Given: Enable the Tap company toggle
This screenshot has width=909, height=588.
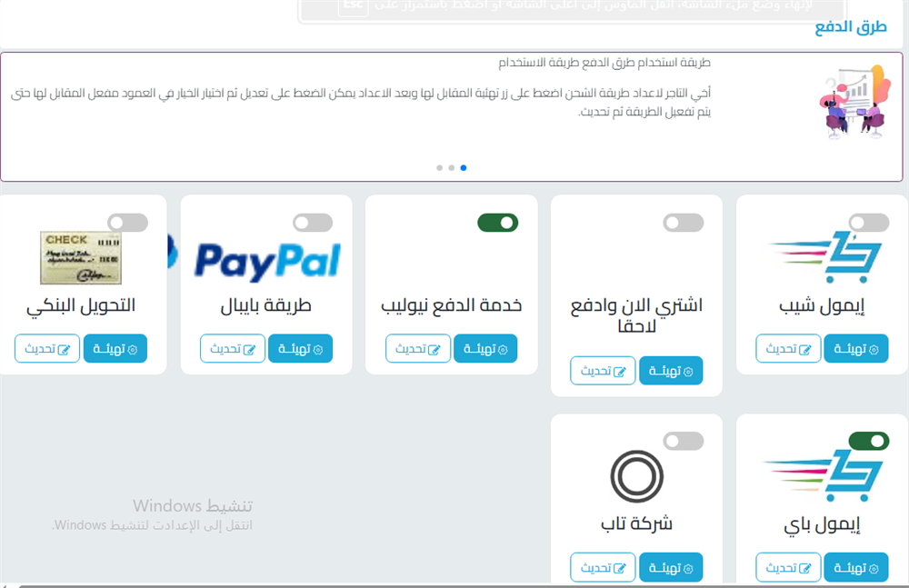Looking at the screenshot, I should coord(683,441).
